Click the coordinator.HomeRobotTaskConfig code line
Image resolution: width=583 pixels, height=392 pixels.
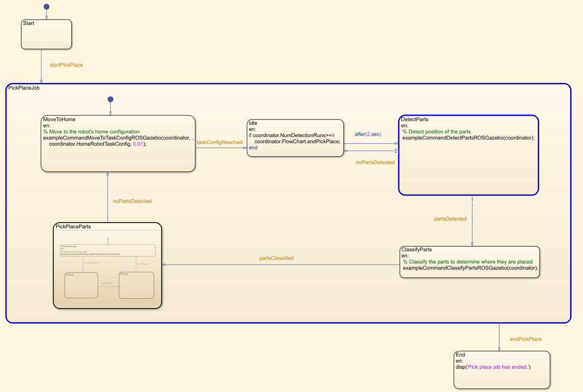[x=98, y=144]
